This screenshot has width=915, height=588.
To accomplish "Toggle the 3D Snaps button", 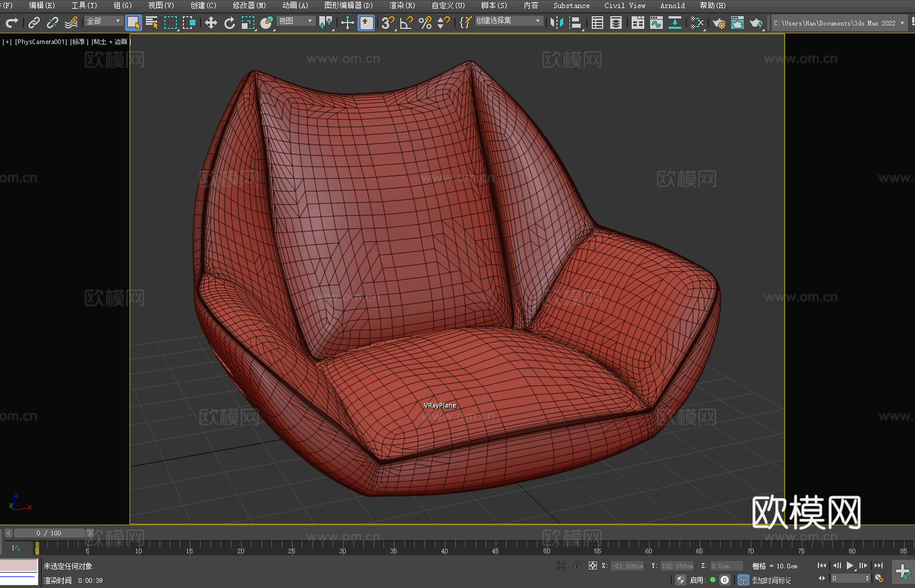I will pyautogui.click(x=388, y=23).
